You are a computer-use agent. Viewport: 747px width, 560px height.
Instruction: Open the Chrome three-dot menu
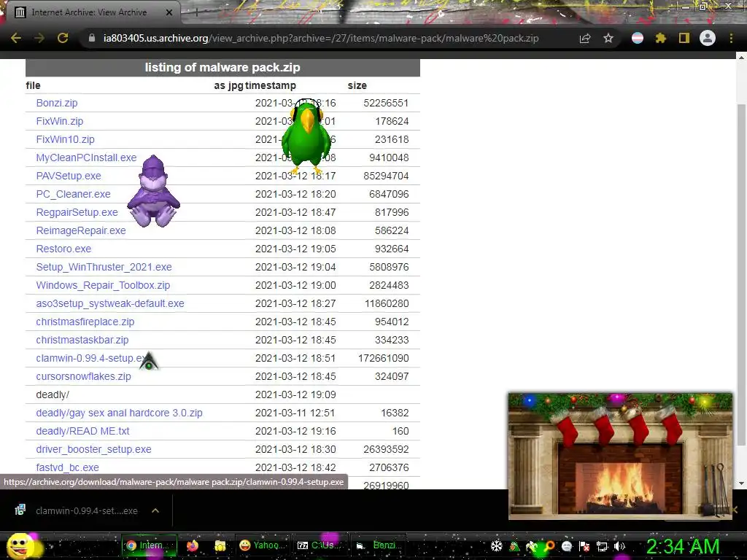[x=731, y=38]
